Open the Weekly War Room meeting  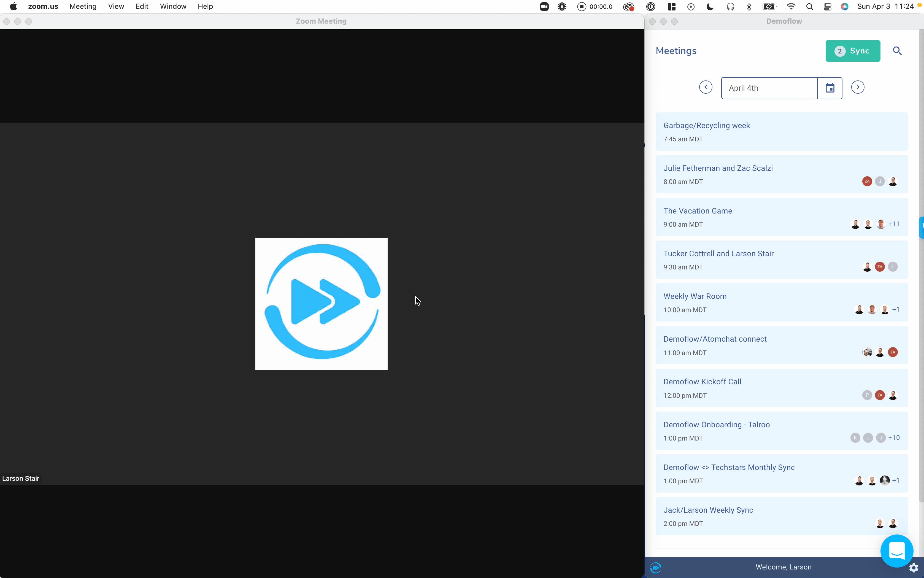[781, 302]
